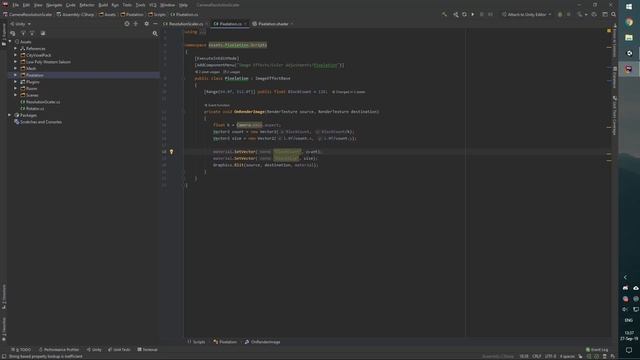This screenshot has height=360, width=640.
Task: Click the Windows Start button
Action: (629, 7)
